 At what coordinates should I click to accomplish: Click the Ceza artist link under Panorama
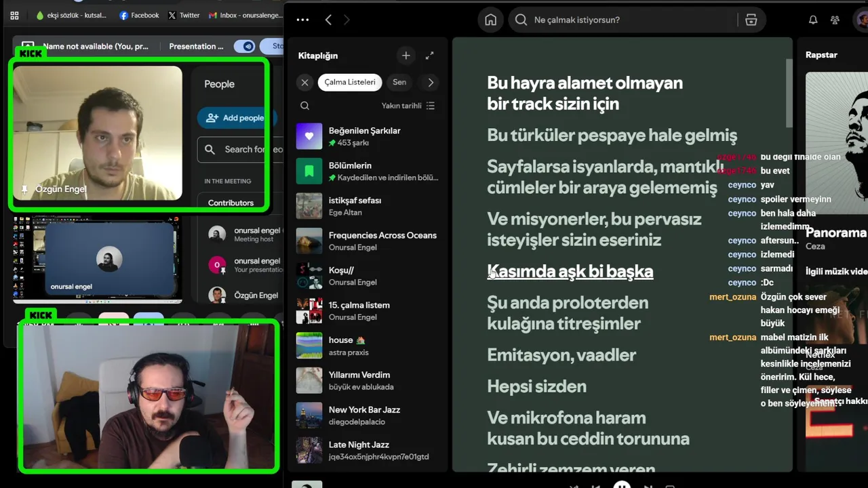point(815,247)
